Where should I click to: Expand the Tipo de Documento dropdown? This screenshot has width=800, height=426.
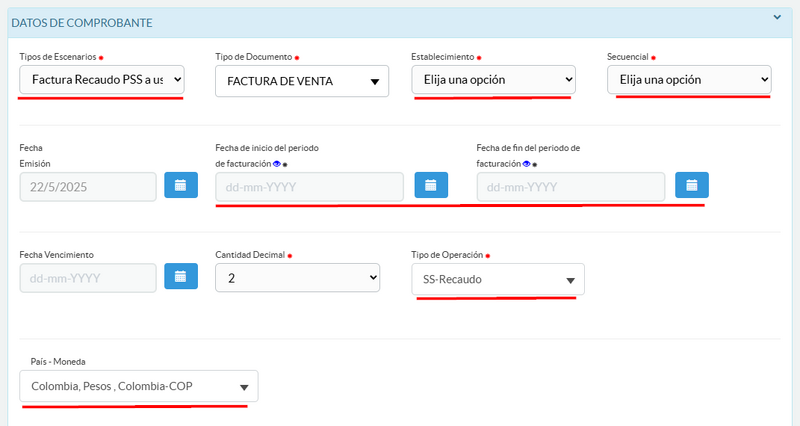[301, 81]
